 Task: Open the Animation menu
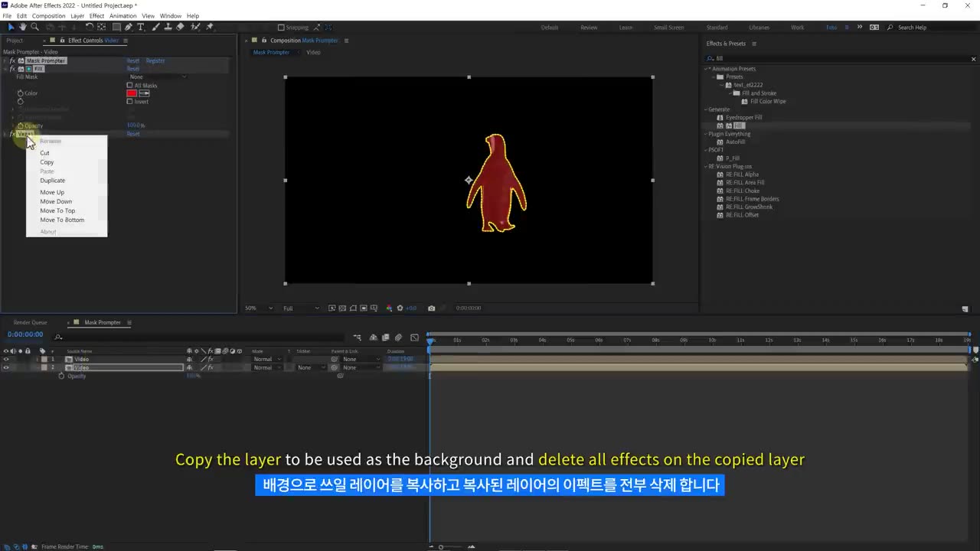[x=122, y=15]
